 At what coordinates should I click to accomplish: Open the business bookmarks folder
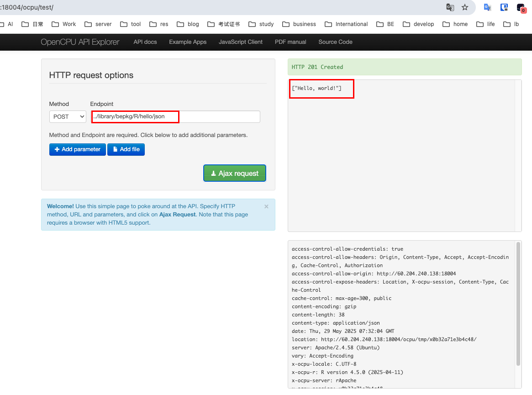[x=299, y=24]
